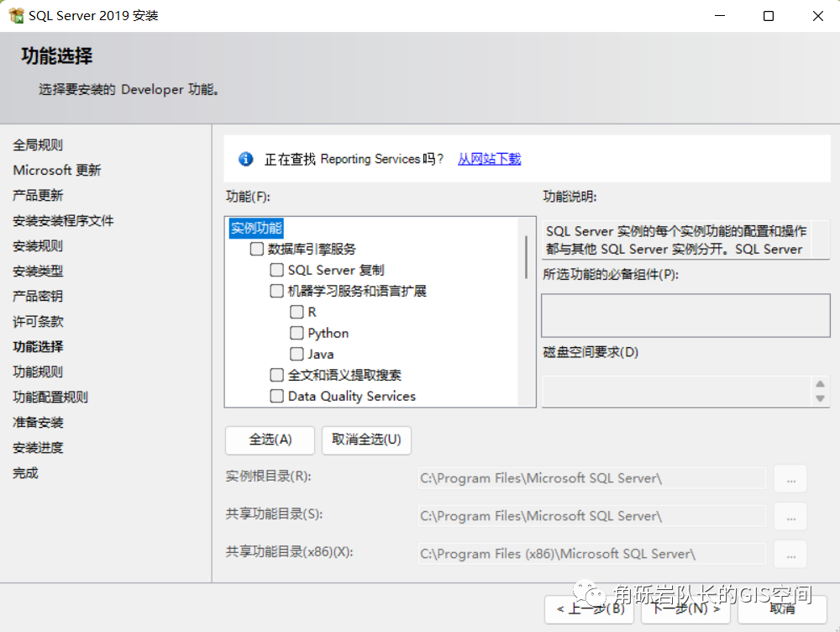Click the 取消全选(U) button
The height and width of the screenshot is (632, 840).
tap(366, 440)
